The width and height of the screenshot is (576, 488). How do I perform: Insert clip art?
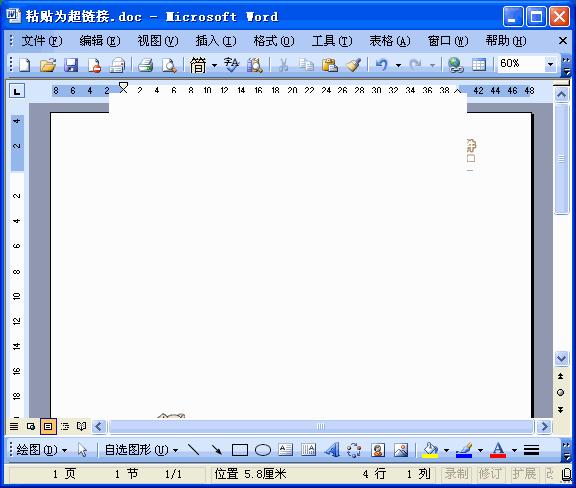tap(378, 449)
